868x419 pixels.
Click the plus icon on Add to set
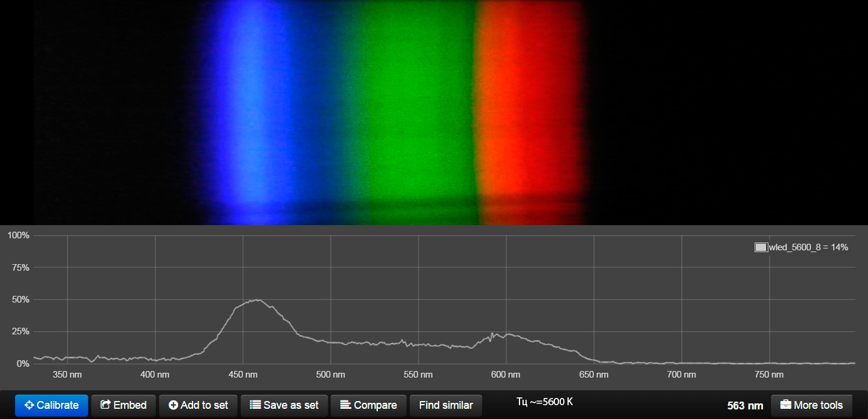(173, 405)
